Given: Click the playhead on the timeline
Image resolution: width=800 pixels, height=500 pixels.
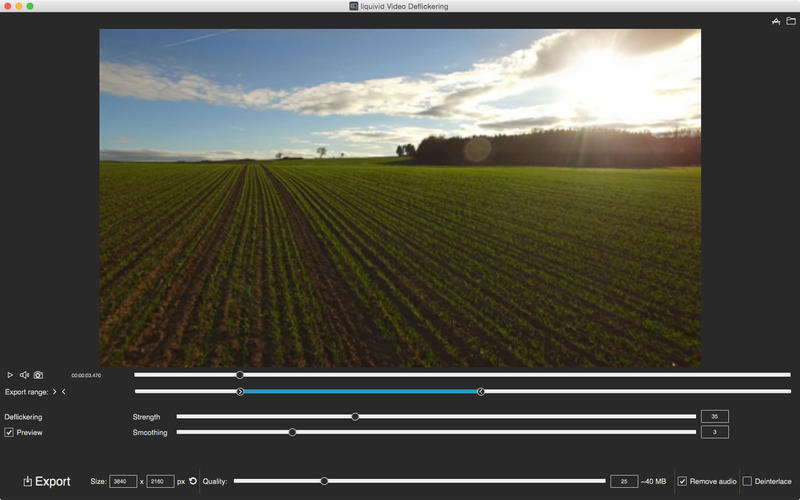Looking at the screenshot, I should coord(240,375).
